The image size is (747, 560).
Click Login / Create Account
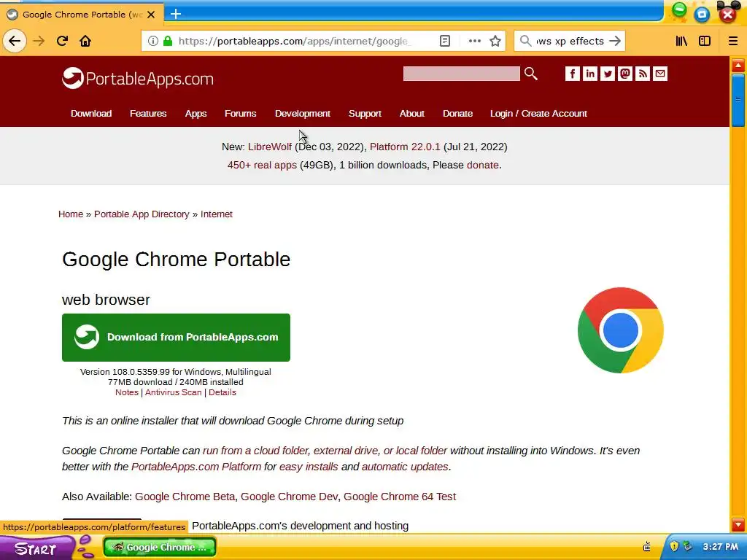coord(538,113)
